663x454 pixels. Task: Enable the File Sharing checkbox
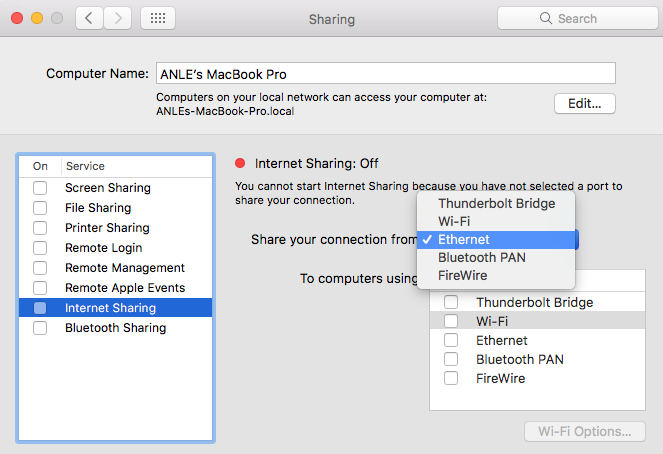pos(40,208)
